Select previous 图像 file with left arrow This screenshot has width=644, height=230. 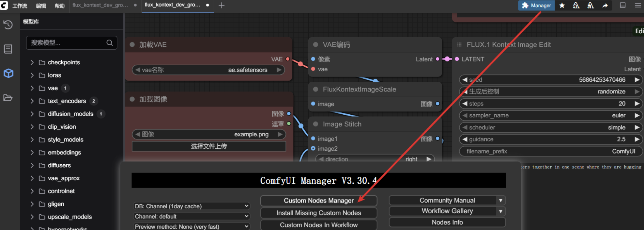coord(138,134)
